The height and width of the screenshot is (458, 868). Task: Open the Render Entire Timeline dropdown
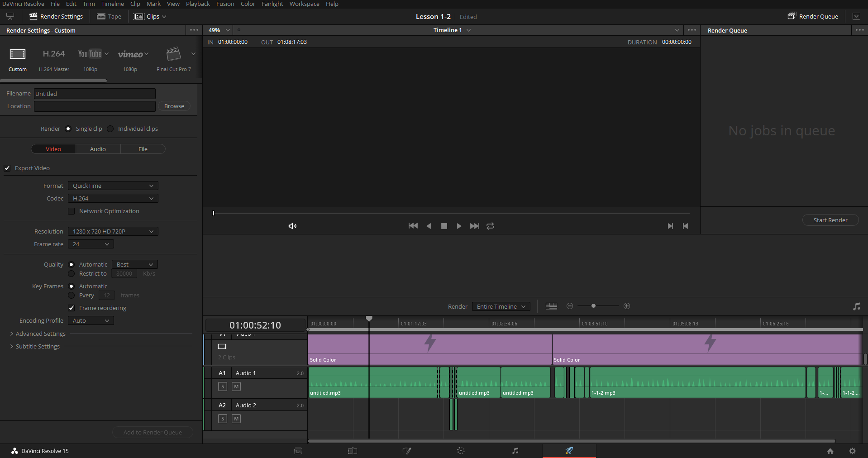tap(501, 307)
